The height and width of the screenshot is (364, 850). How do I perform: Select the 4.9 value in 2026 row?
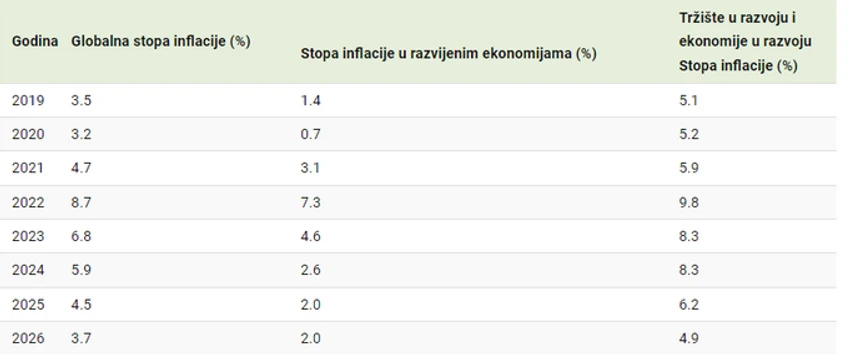click(689, 339)
